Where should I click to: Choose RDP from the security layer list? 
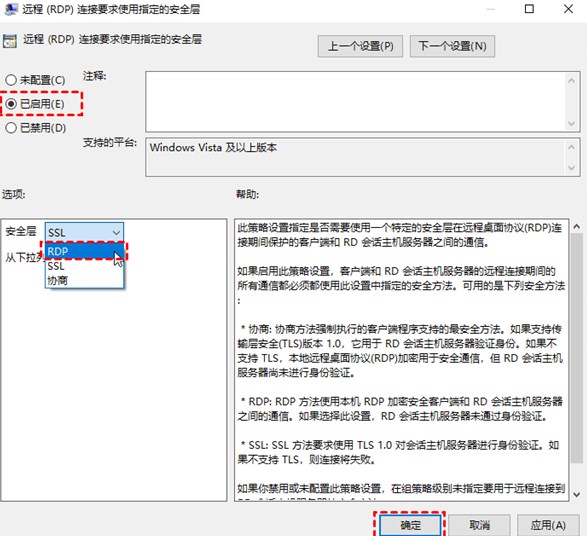pos(84,252)
